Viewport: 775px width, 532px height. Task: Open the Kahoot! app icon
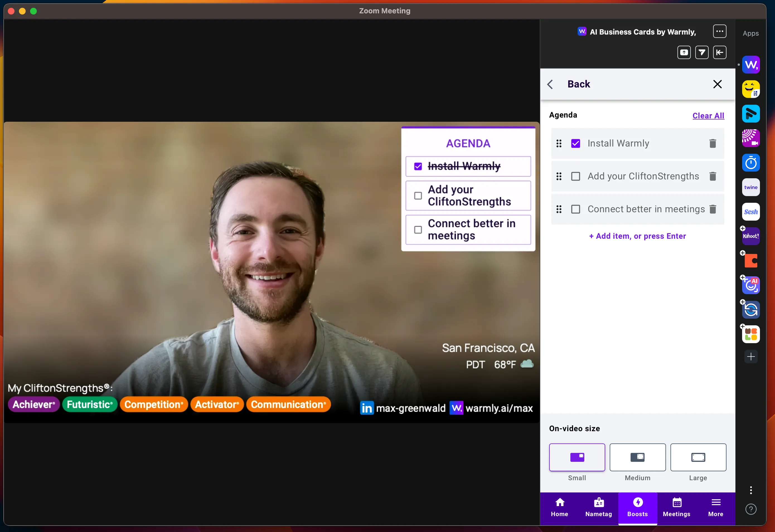[751, 236]
